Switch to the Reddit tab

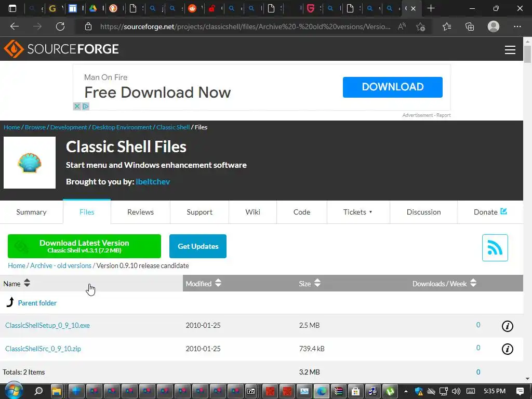click(192, 8)
